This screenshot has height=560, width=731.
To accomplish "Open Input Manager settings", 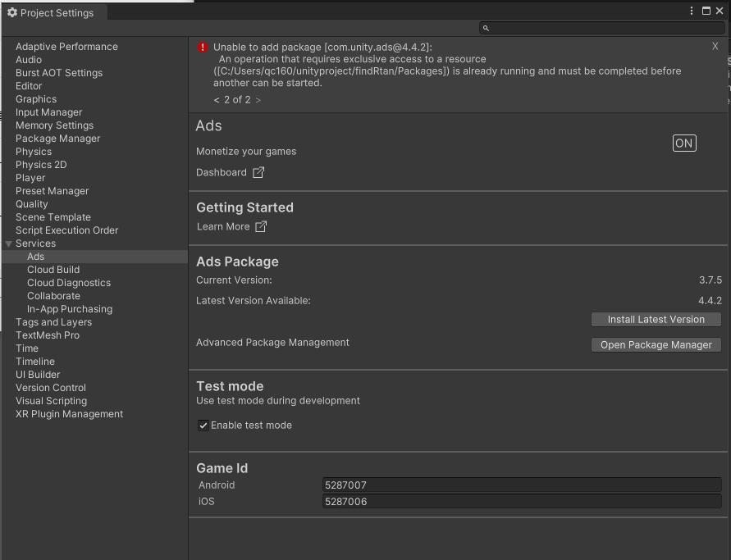I will pos(48,112).
